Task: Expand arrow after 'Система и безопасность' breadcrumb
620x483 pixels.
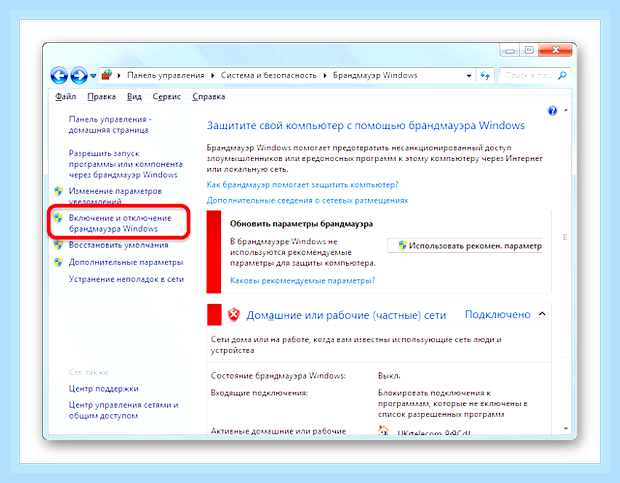Action: tap(325, 75)
